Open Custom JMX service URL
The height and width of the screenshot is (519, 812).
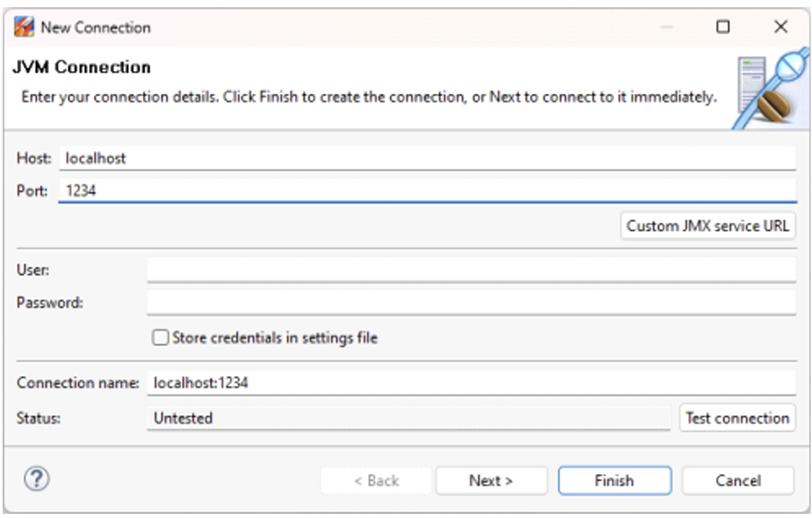tap(707, 226)
